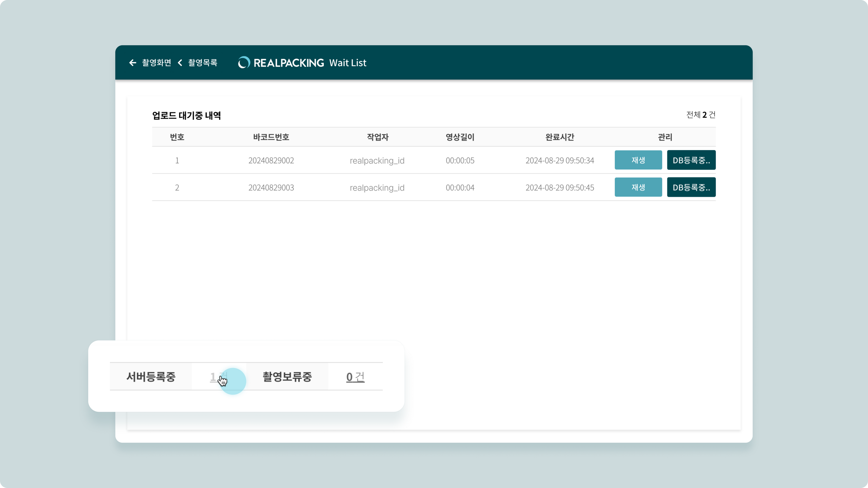The height and width of the screenshot is (488, 868).
Task: Click DB등록중 button in first row
Action: pos(691,160)
